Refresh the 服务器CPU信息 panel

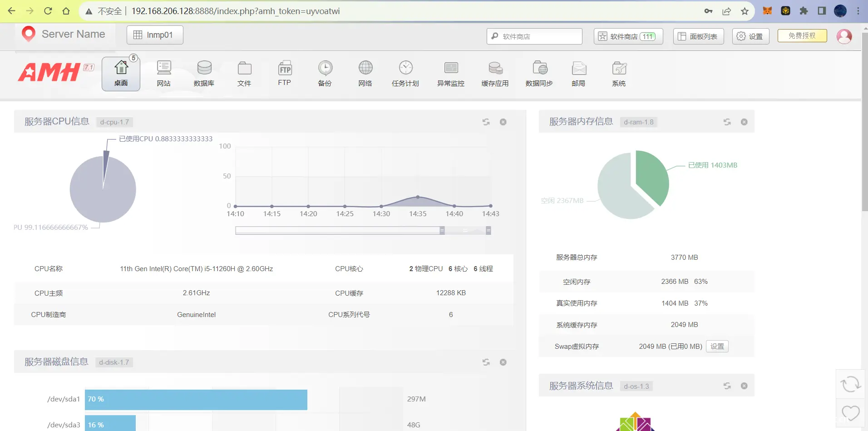tap(486, 122)
